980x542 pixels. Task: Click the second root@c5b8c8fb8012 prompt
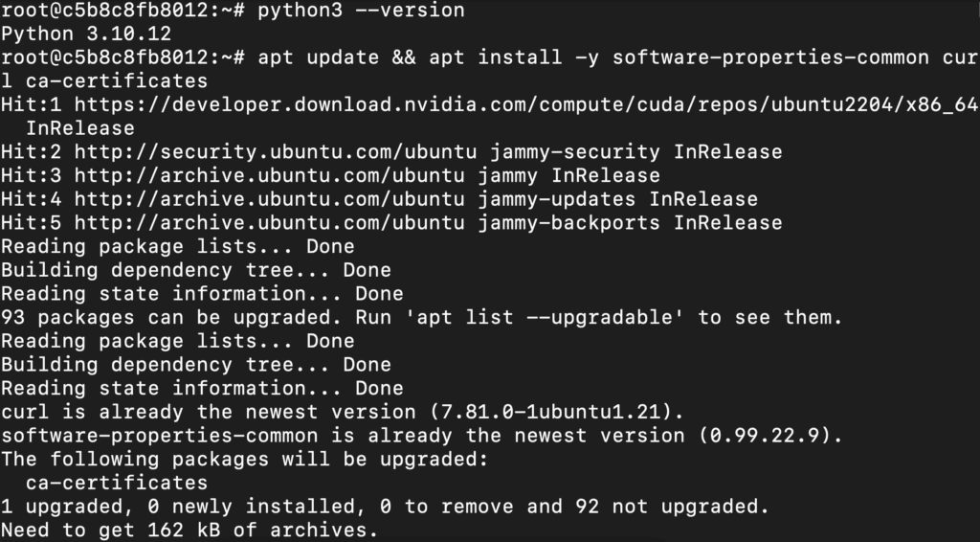122,58
